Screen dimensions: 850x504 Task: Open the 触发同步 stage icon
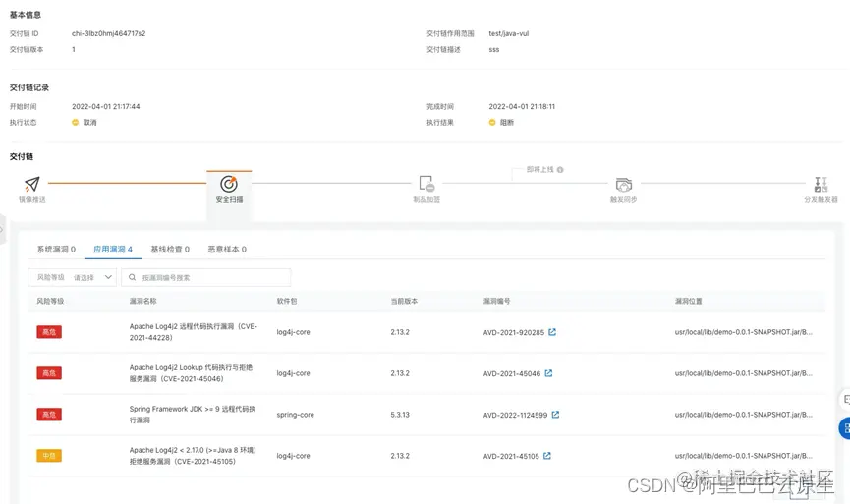point(623,185)
